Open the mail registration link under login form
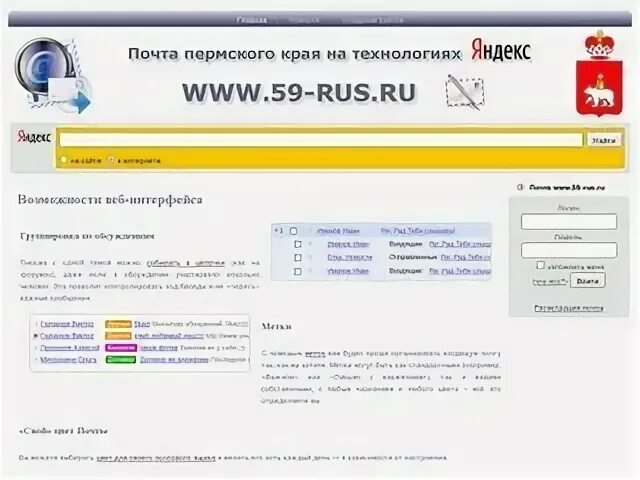640x480 pixels. [569, 308]
